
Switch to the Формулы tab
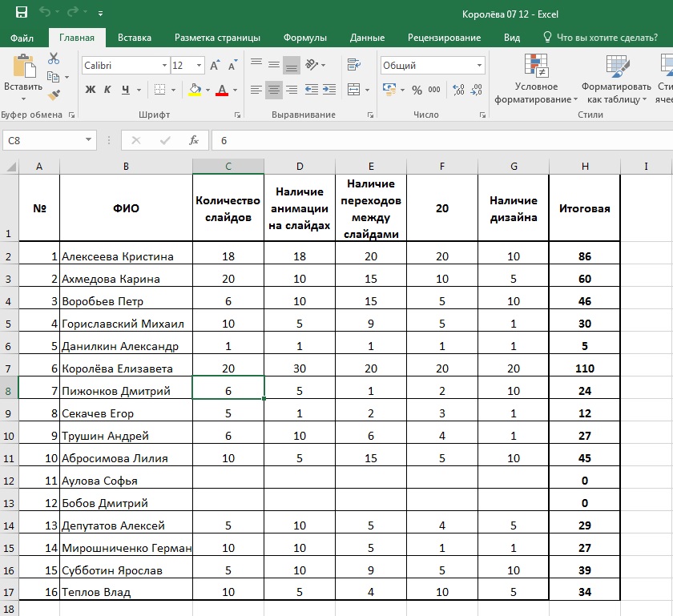tap(304, 38)
